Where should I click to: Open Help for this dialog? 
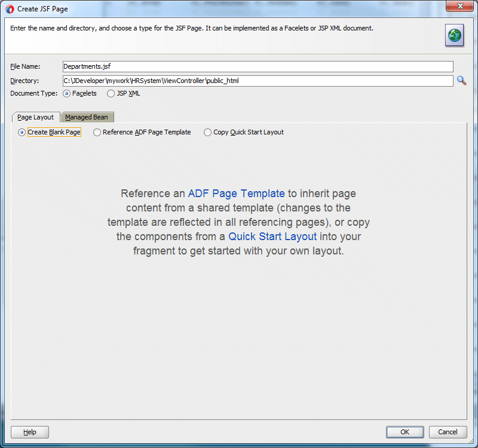(29, 432)
